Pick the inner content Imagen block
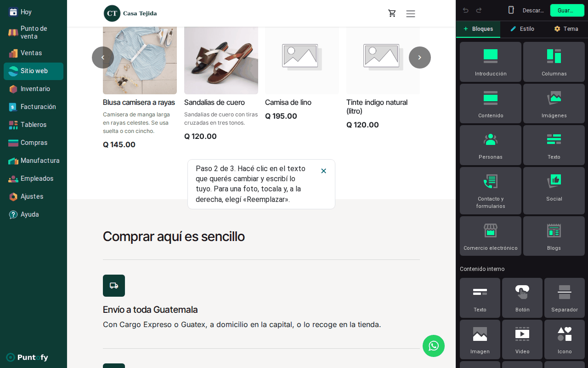 pos(480,339)
